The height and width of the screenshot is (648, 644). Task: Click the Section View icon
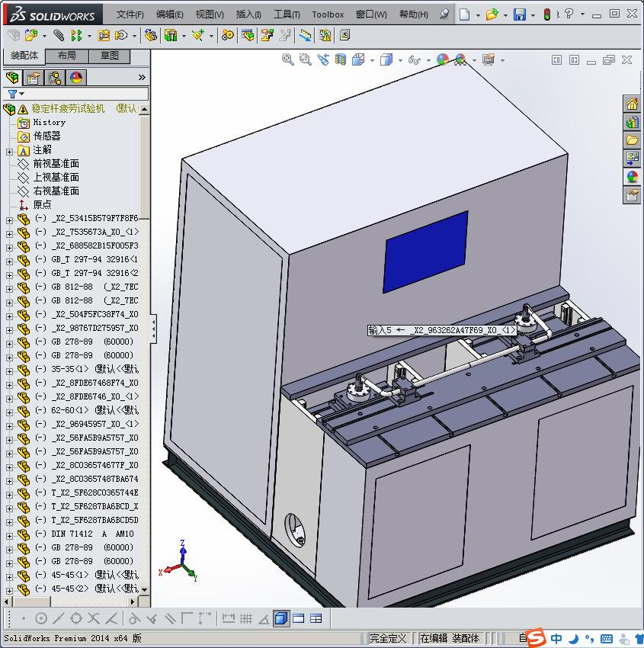click(341, 60)
